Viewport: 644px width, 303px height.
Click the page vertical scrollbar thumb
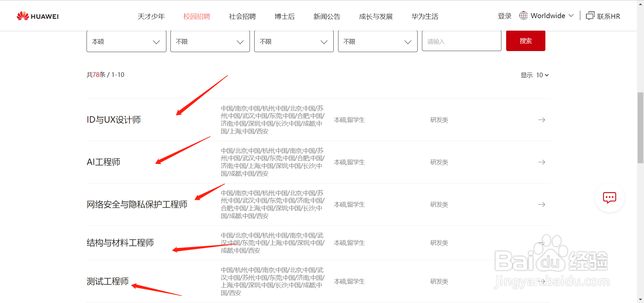click(640, 128)
